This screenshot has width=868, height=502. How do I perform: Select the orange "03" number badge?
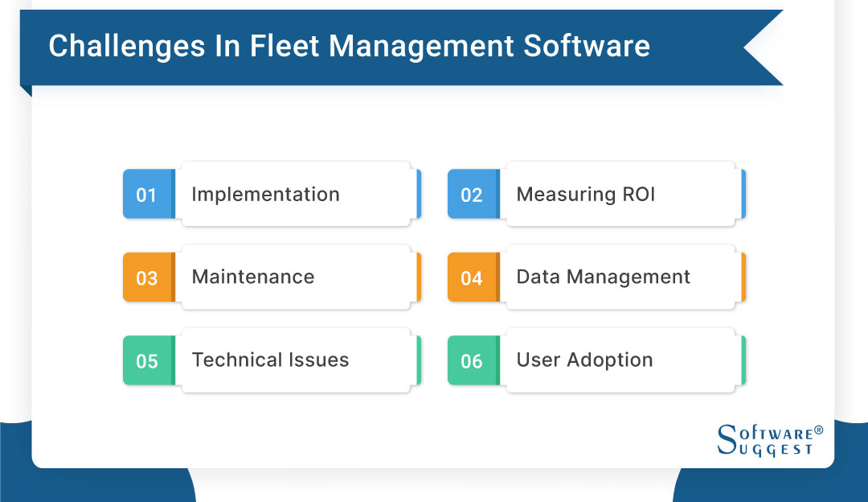(148, 277)
